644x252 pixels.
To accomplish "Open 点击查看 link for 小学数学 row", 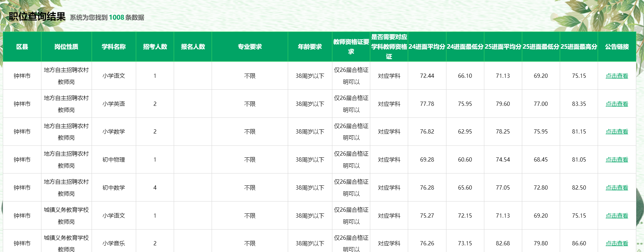I will [x=617, y=131].
